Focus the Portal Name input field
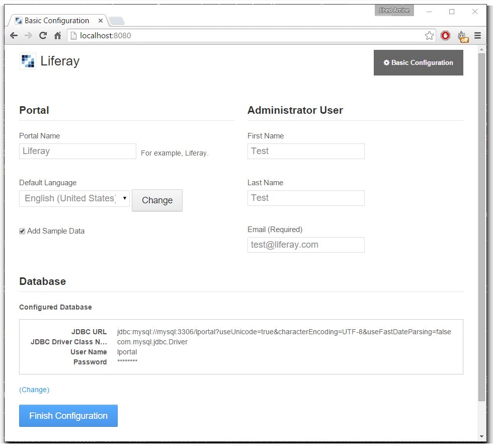This screenshot has width=493, height=448. (x=77, y=152)
